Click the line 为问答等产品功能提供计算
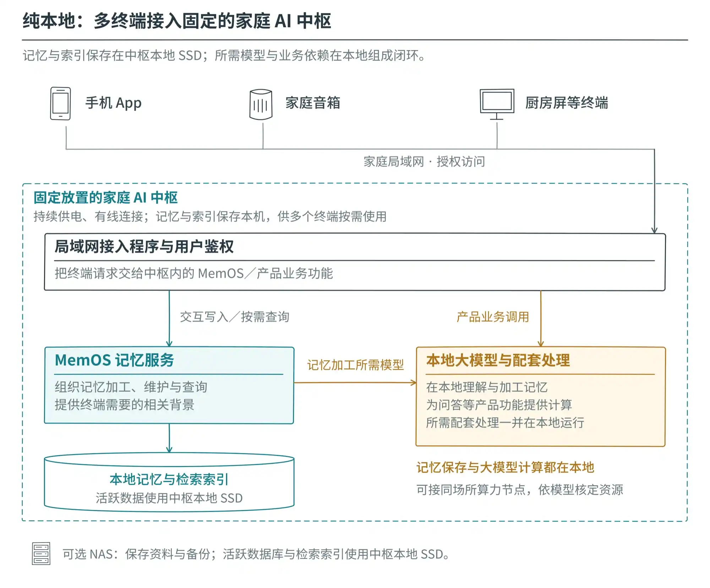This screenshot has height=588, width=710. coord(499,404)
